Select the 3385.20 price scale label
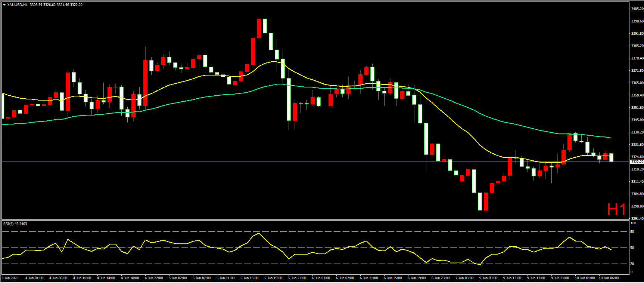The width and height of the screenshot is (644, 283). click(x=637, y=46)
